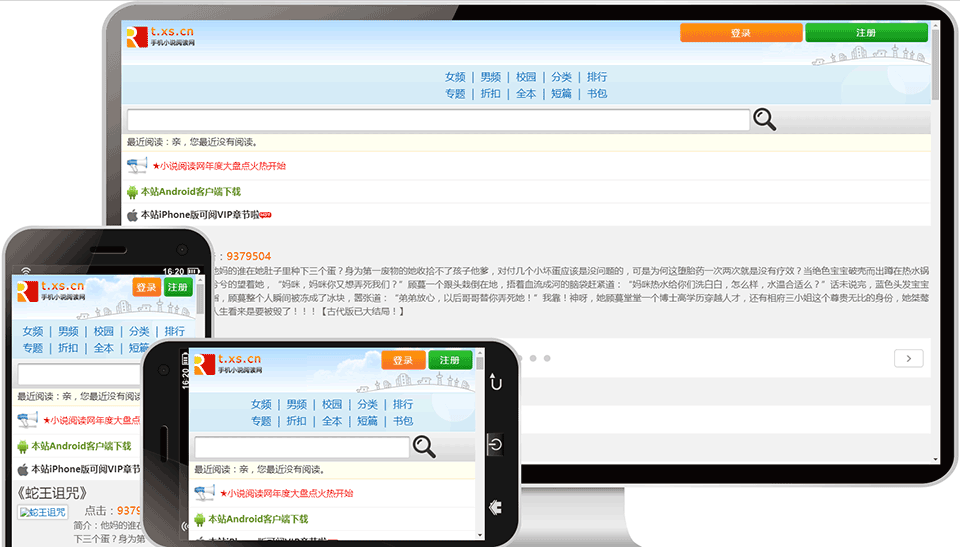Open the red 小说阅读网年度大盘点 link on the monitor
This screenshot has width=960, height=547.
[x=219, y=166]
